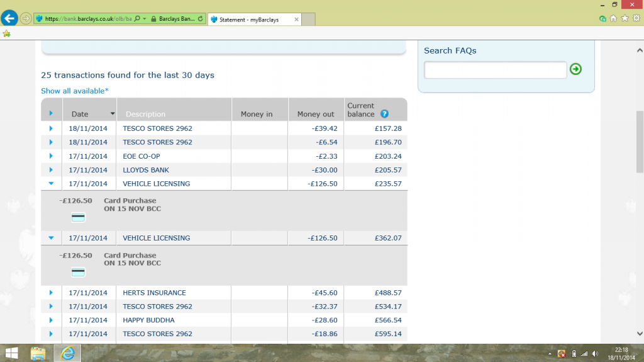Click the Money in column header
The image size is (644, 362).
[257, 114]
